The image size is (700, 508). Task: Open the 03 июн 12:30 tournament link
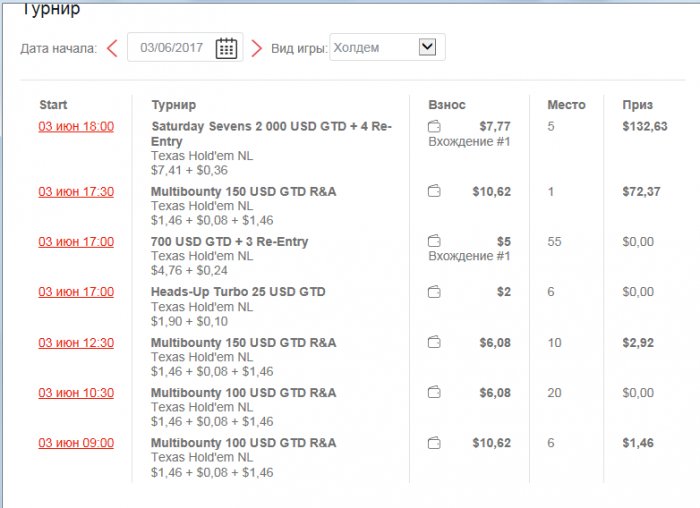point(76,342)
